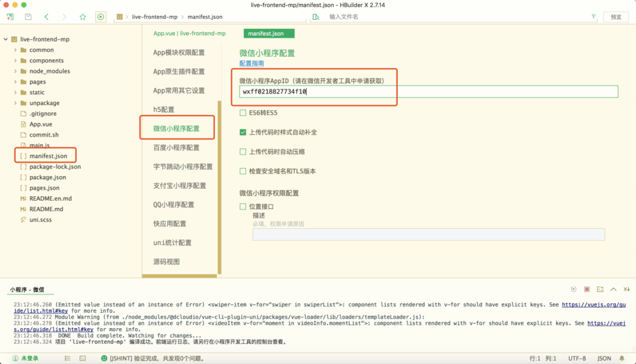
Task: Click the outline list icon in status bar
Action: point(67,358)
